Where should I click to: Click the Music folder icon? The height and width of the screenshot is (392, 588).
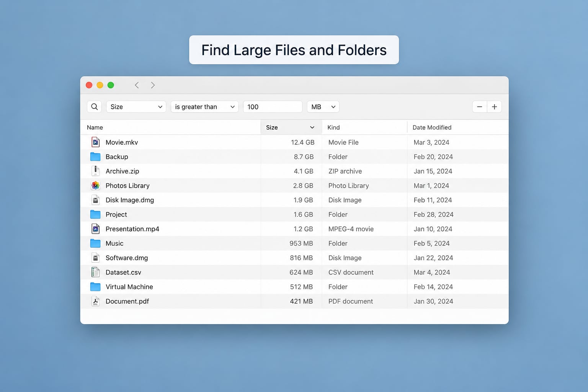click(x=95, y=243)
